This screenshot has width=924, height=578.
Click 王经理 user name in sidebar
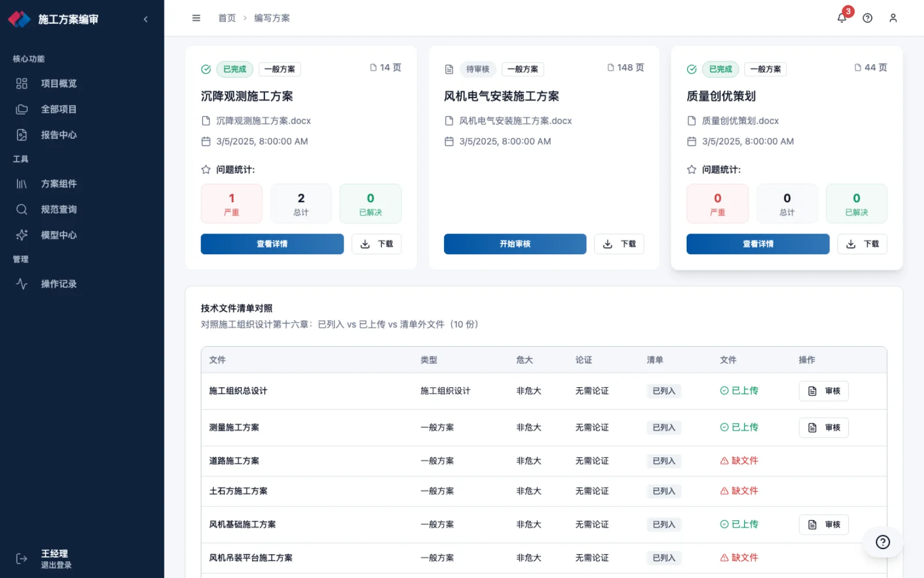pos(54,553)
